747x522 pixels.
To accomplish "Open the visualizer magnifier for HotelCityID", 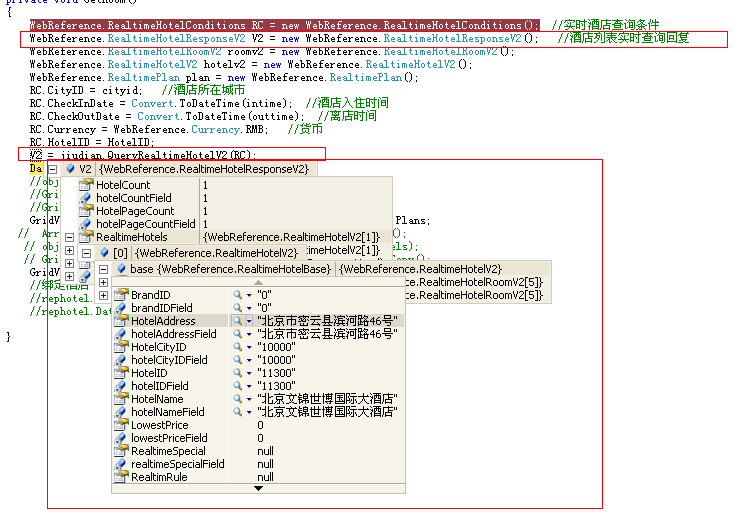I will (x=237, y=347).
